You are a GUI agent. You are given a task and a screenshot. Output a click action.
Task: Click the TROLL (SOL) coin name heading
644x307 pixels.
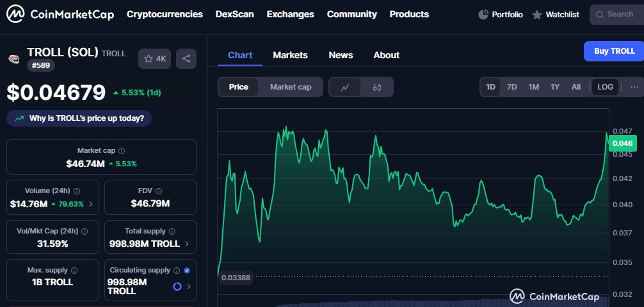tap(63, 52)
